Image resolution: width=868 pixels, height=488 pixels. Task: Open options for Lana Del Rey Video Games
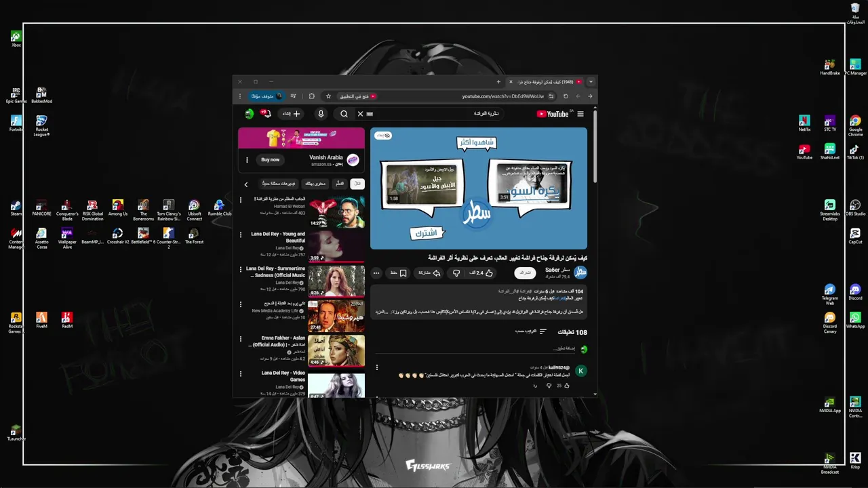coord(240,373)
